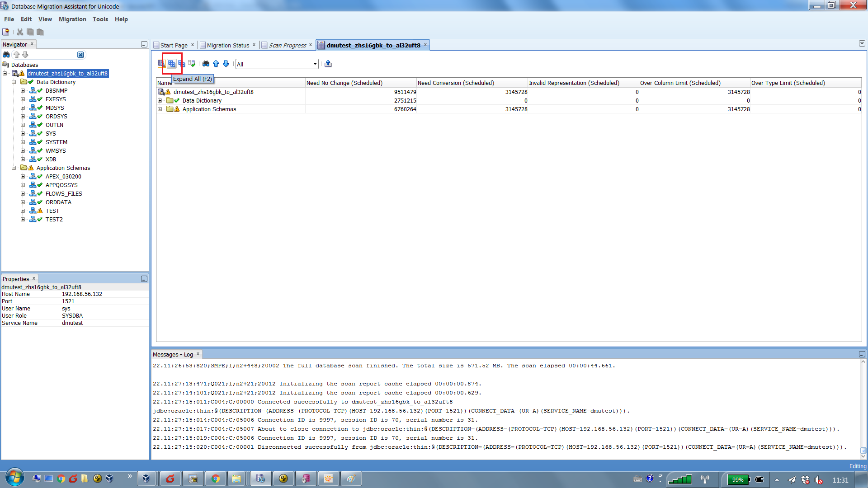Select the SYSTEM schema in Navigator

coord(57,142)
